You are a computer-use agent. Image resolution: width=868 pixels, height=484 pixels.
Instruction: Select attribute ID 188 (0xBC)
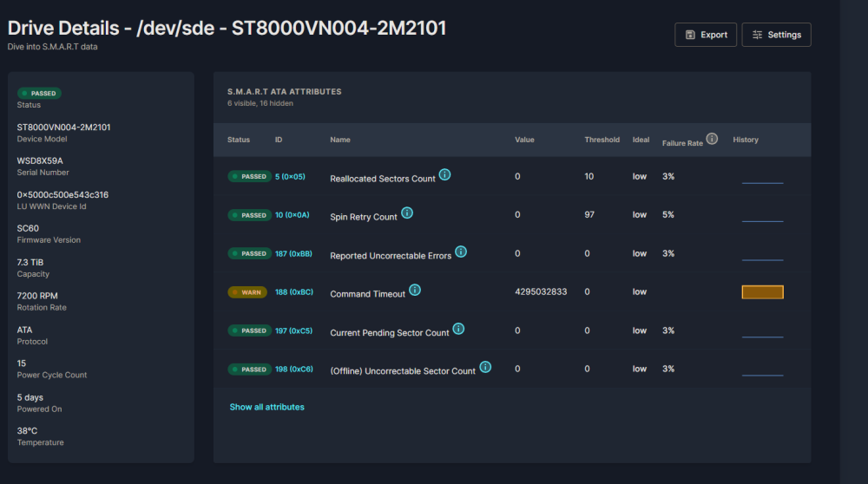pos(294,292)
